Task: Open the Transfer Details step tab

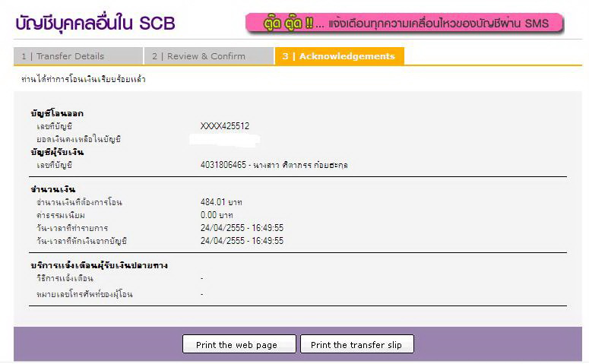Action: [x=78, y=56]
